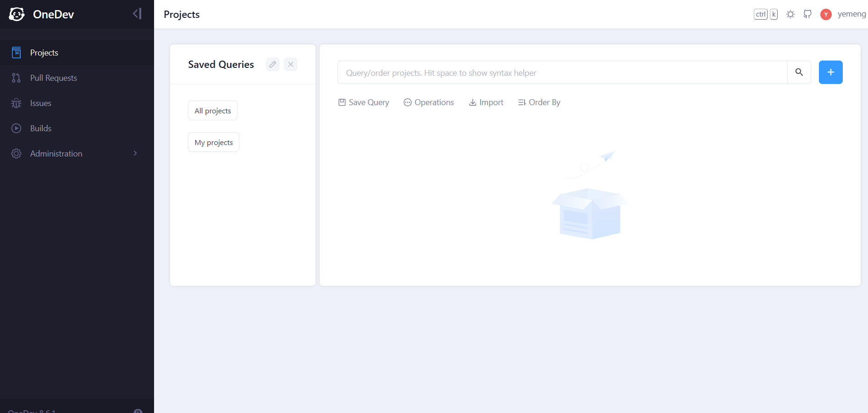
Task: Select the My projects saved query
Action: pos(214,142)
